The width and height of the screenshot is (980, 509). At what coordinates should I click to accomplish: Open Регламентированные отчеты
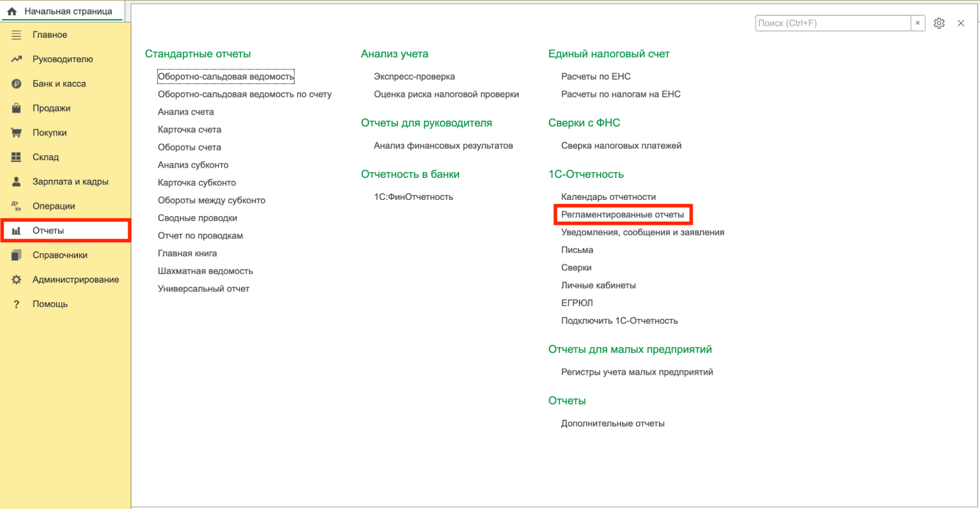click(623, 215)
